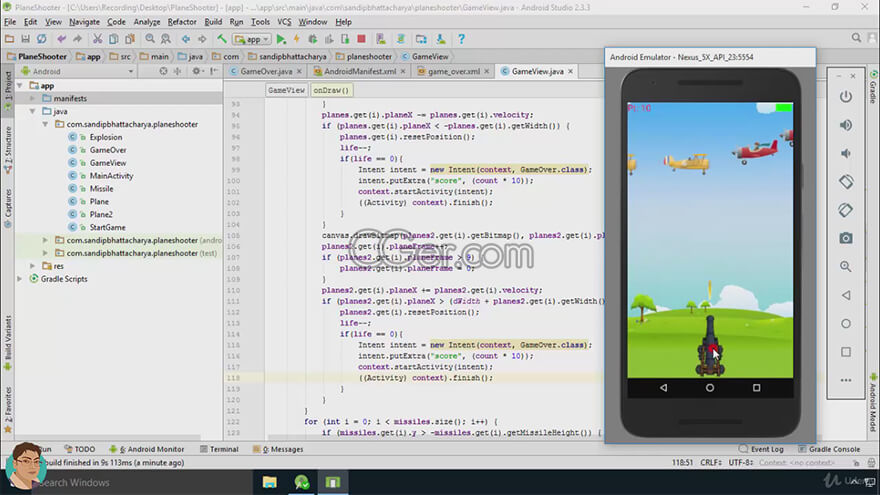The image size is (880, 495).
Task: Switch to the AndroidManifest.xml tab
Action: pos(359,71)
